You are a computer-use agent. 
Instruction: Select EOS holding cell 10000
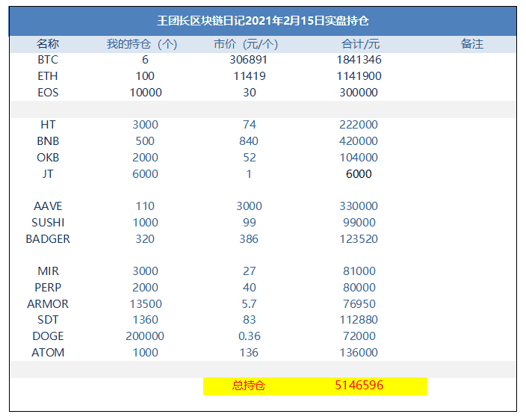click(x=146, y=93)
